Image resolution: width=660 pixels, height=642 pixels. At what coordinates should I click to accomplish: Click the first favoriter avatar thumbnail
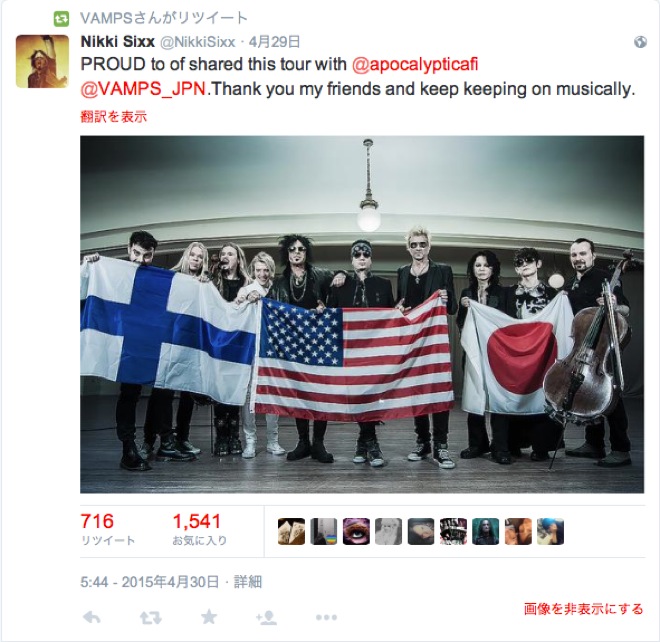(291, 531)
